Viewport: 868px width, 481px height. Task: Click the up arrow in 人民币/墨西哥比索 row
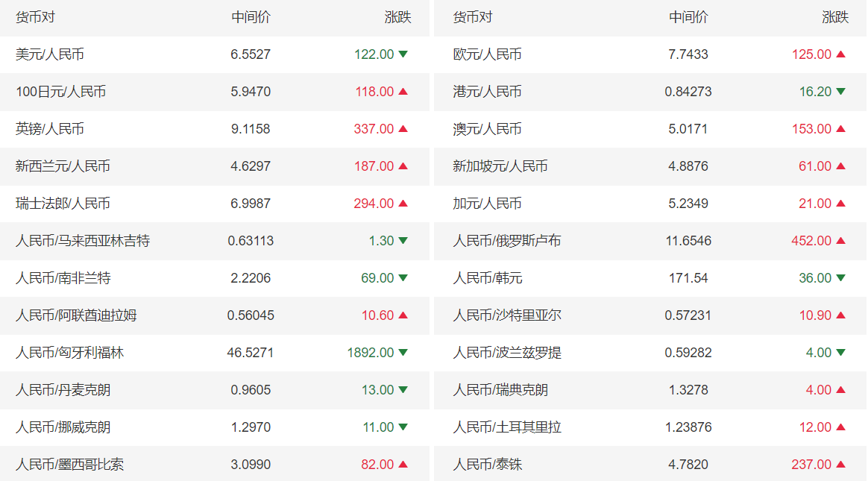tap(403, 464)
